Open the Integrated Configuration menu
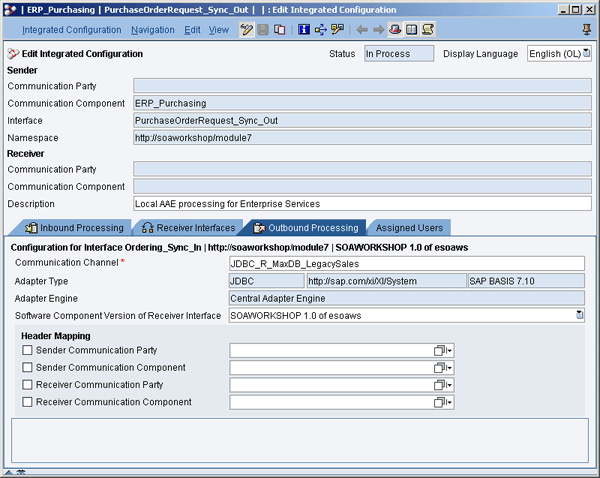The image size is (600, 478). pos(71,30)
